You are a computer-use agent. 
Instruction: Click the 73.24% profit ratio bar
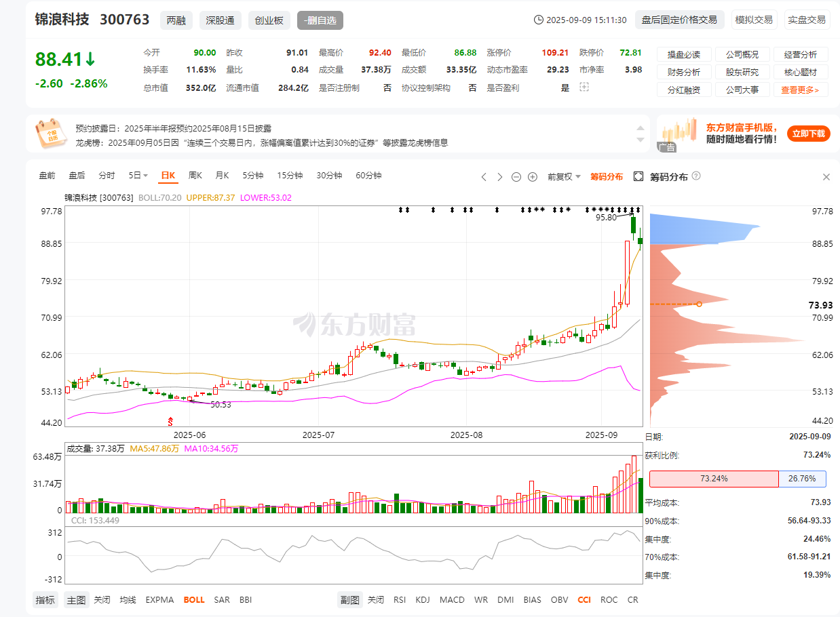(x=714, y=479)
